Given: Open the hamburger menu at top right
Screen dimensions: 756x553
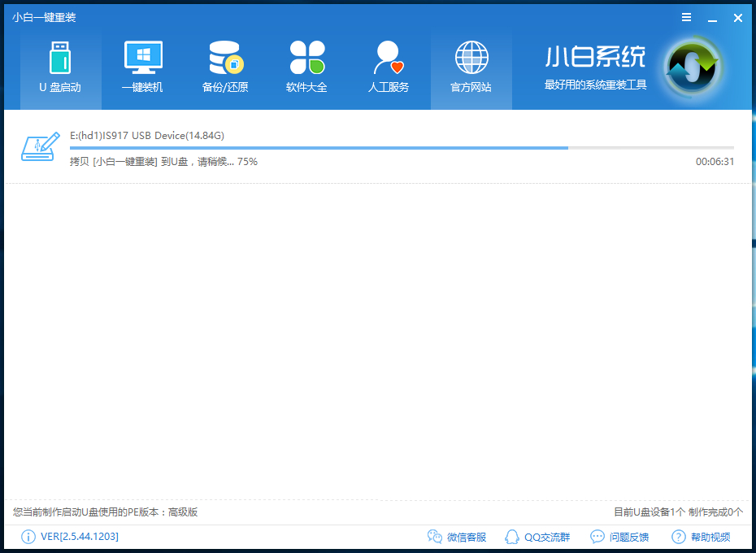Looking at the screenshot, I should point(686,17).
